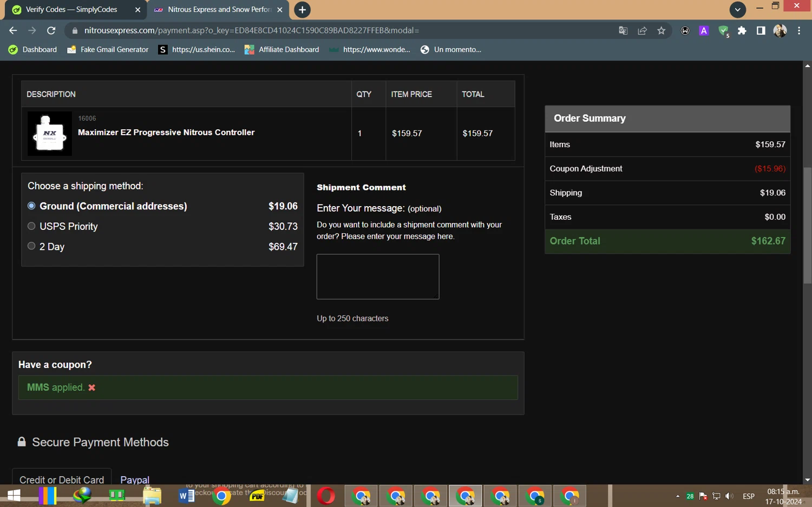The width and height of the screenshot is (812, 507).
Task: Select Ground (Commercial addresses) shipping
Action: pyautogui.click(x=31, y=206)
